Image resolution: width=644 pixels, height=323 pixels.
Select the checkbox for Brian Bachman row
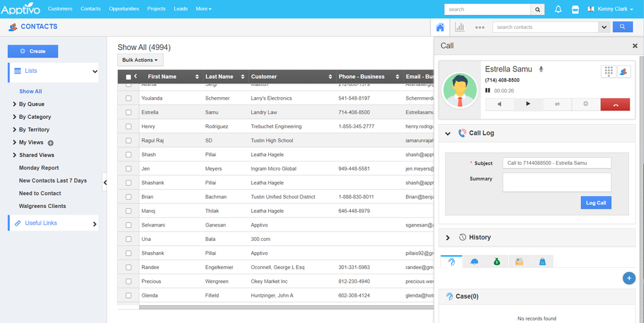click(x=129, y=197)
